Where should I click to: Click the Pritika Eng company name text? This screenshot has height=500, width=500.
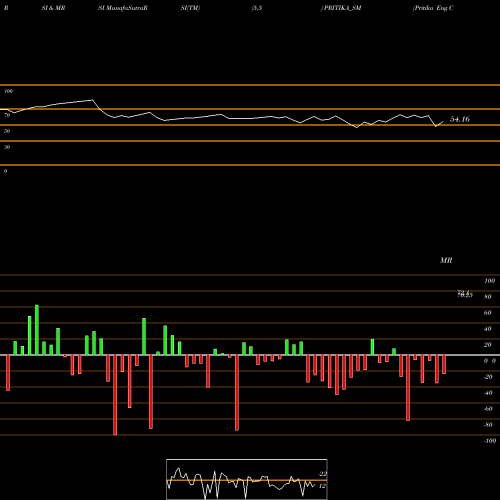(x=433, y=8)
